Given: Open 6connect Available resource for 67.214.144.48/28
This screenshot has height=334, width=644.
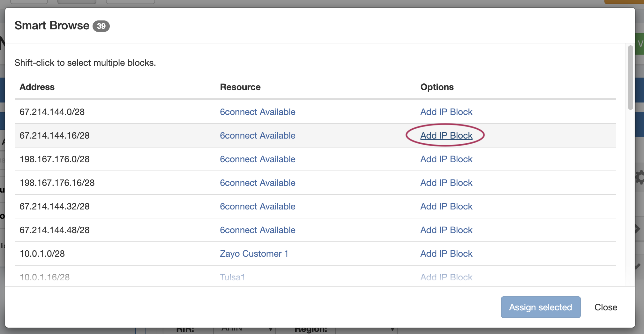Looking at the screenshot, I should 258,230.
